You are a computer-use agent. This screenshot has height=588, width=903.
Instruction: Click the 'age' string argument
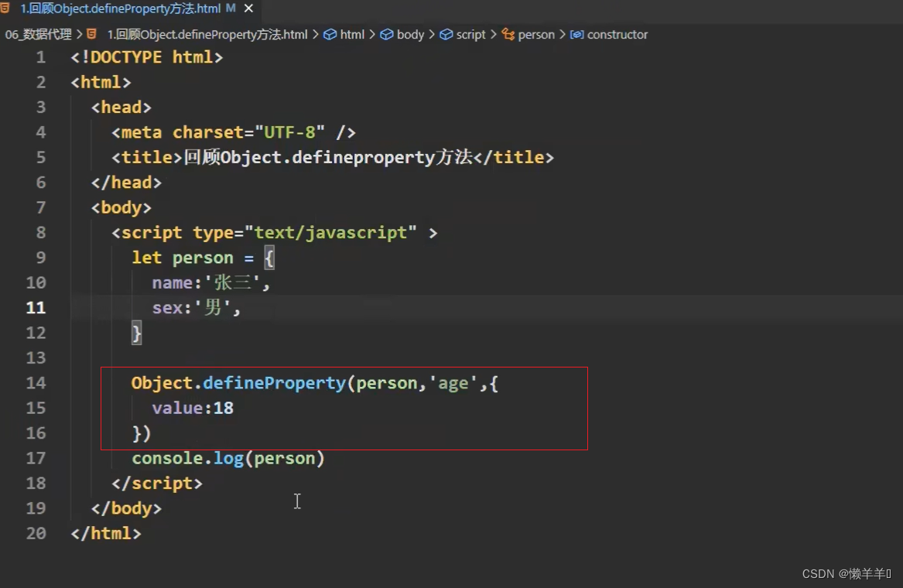453,383
